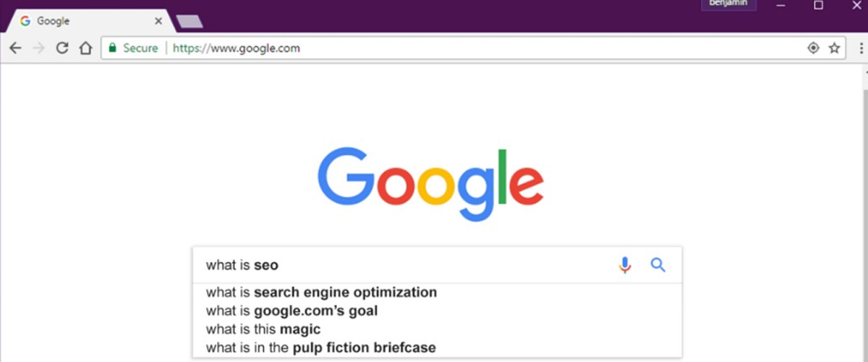Bookmark this page with the star
Image resolution: width=868 pixels, height=362 pixels.
835,49
